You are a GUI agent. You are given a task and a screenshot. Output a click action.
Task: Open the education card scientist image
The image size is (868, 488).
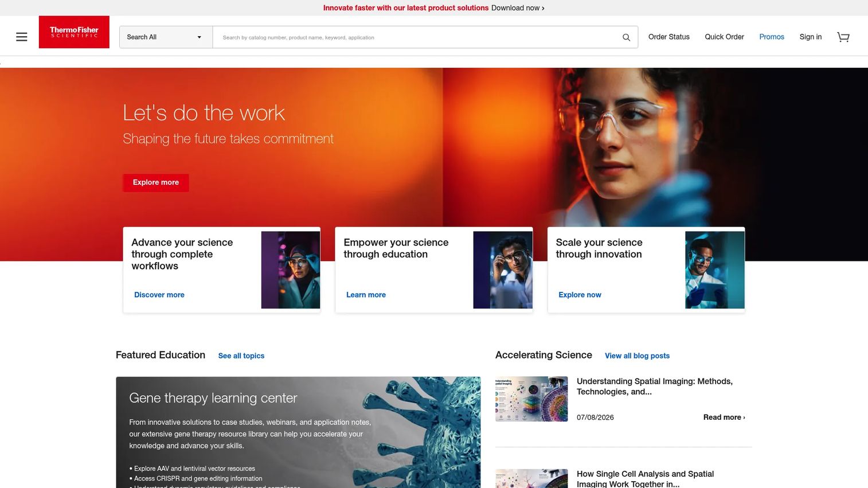tap(503, 270)
